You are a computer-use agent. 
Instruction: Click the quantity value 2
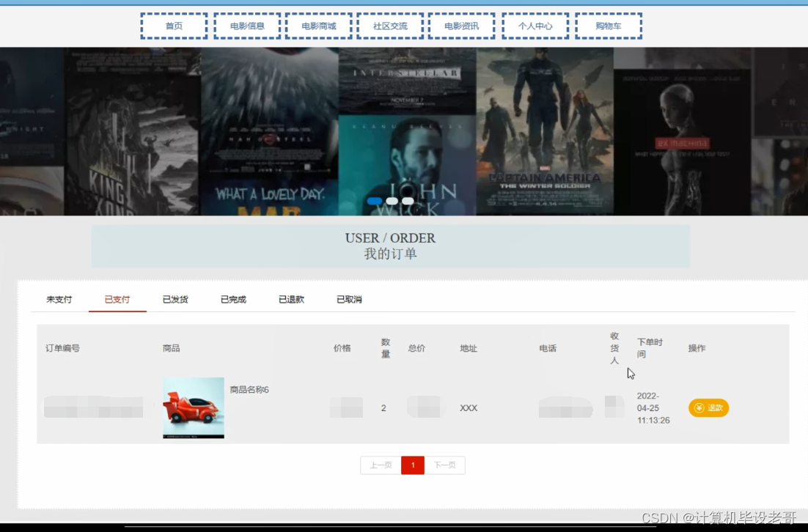point(383,408)
